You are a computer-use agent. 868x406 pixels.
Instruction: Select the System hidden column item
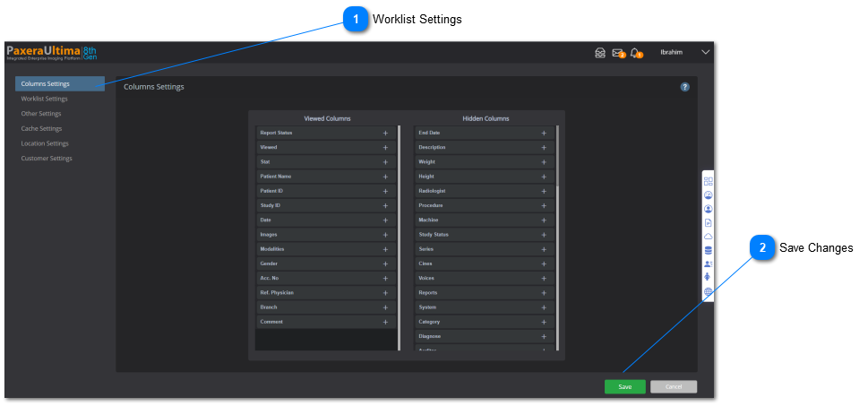point(485,307)
